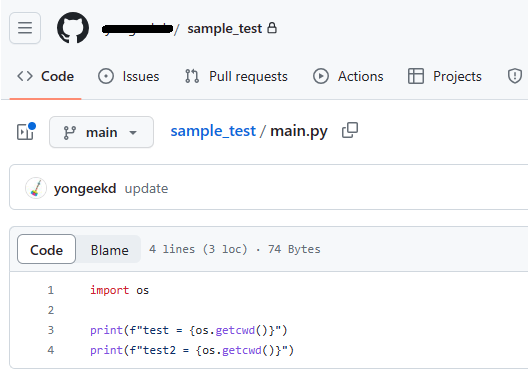Click the sample_test repository name in header
528x386 pixels.
tap(225, 29)
